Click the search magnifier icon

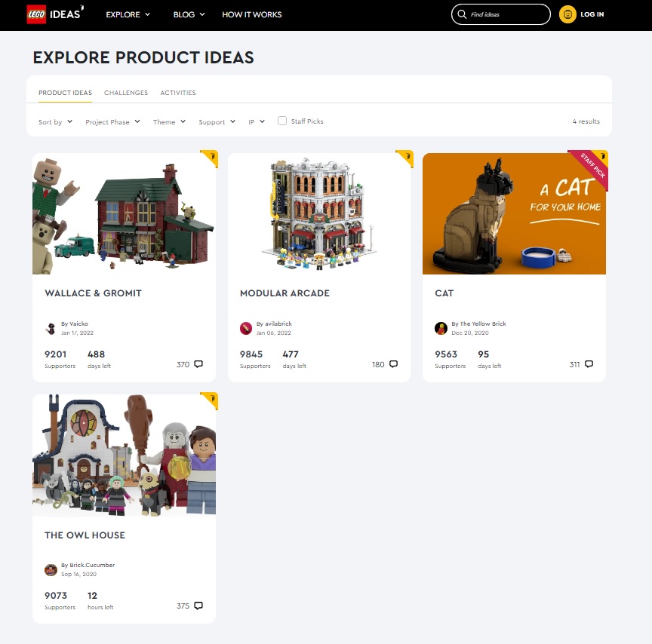tap(462, 14)
